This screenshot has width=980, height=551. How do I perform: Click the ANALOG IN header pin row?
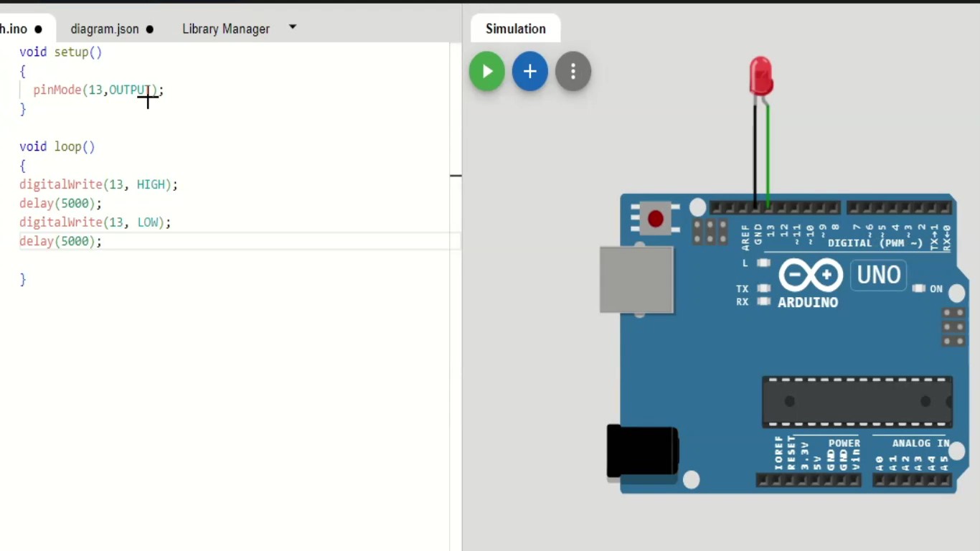pyautogui.click(x=912, y=480)
